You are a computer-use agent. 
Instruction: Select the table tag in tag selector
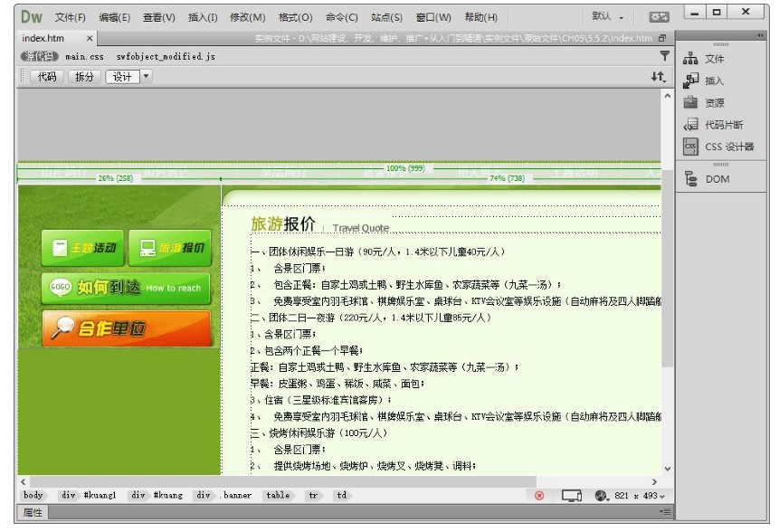pyautogui.click(x=278, y=496)
